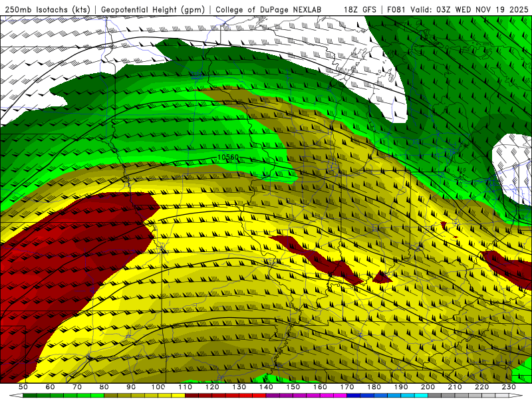Click the cyan swatch just before 200

click(422, 396)
